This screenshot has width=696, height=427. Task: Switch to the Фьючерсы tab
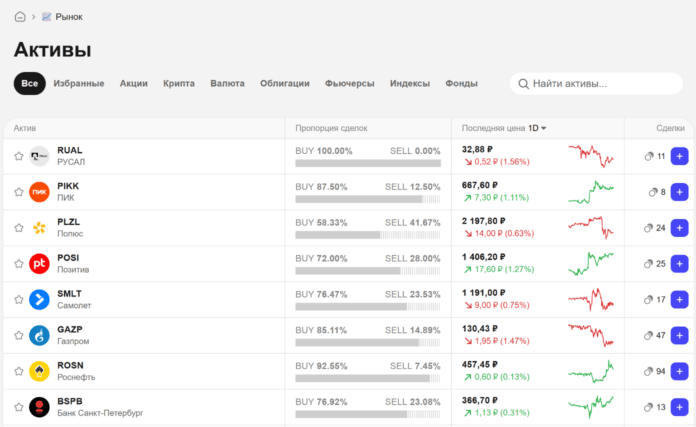[x=350, y=83]
